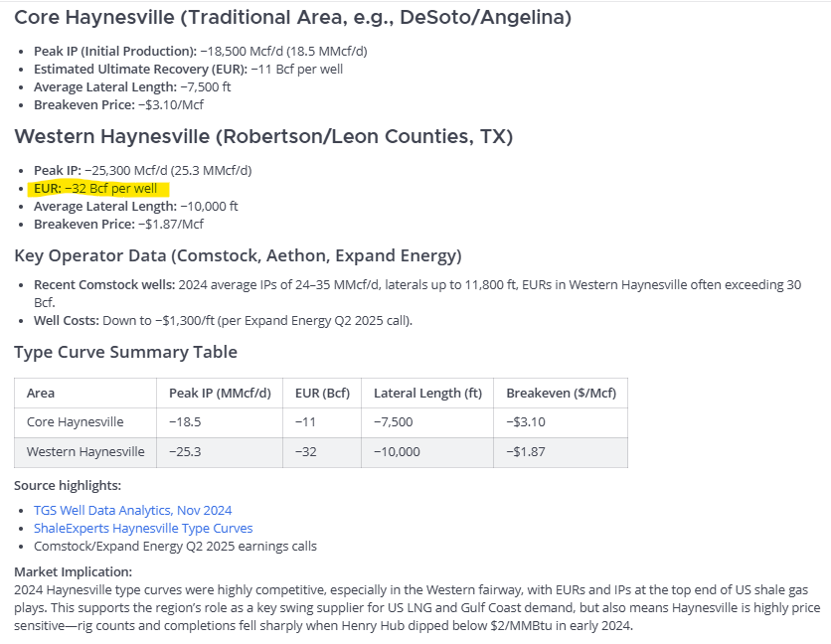Click Breakeven Price ~$1.87/Mcf bullet
This screenshot has width=831, height=644.
tap(118, 225)
